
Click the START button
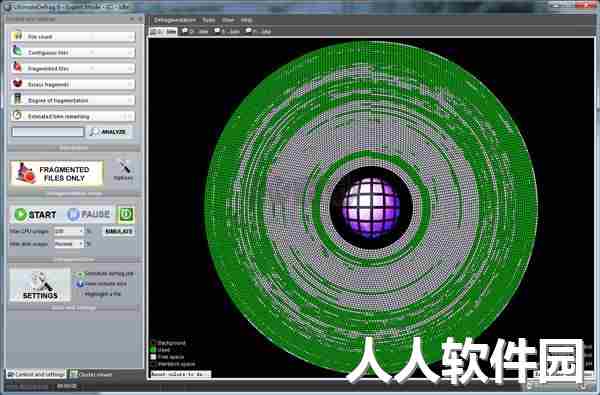pos(36,214)
